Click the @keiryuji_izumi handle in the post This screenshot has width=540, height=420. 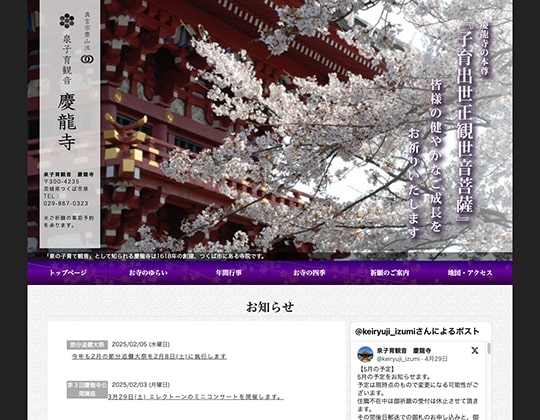tap(398, 359)
